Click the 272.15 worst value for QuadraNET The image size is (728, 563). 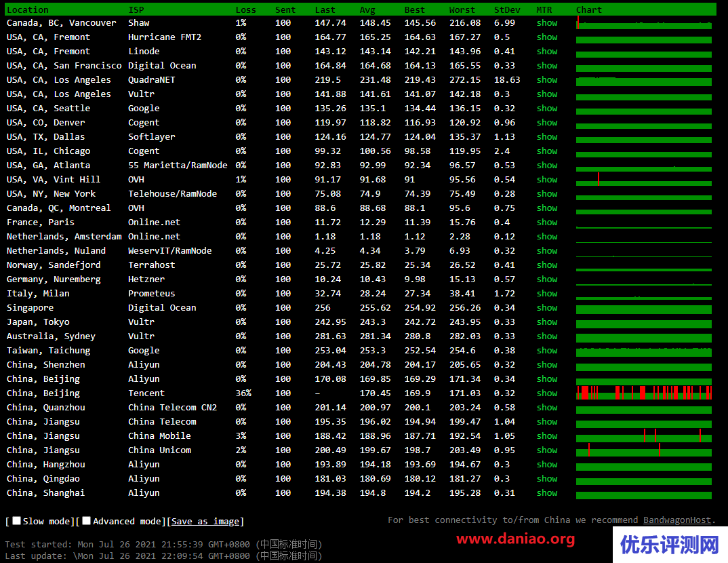[x=465, y=80]
